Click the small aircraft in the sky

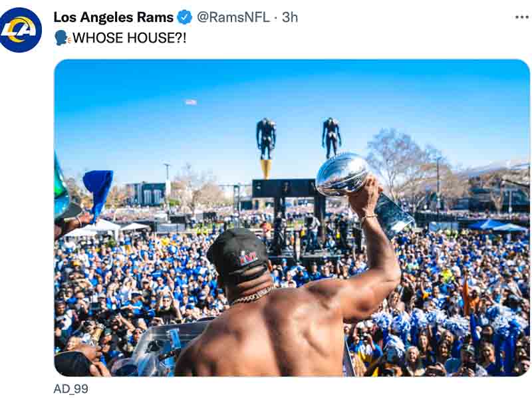coord(191,102)
